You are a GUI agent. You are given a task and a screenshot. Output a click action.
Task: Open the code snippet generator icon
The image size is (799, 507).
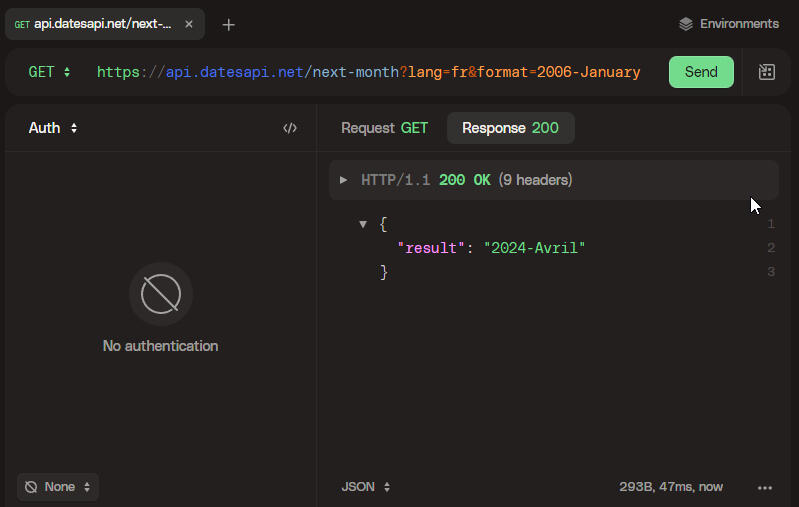(290, 128)
